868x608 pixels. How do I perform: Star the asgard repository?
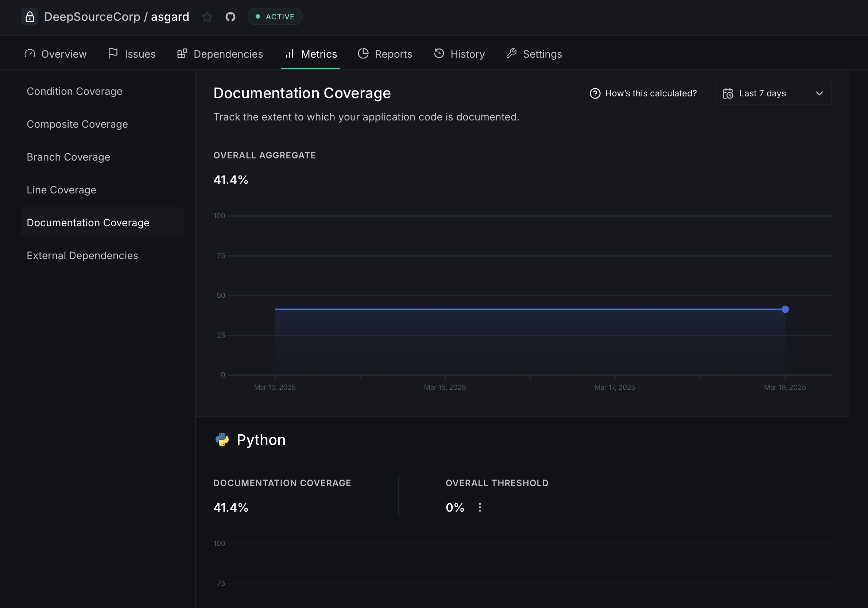207,17
